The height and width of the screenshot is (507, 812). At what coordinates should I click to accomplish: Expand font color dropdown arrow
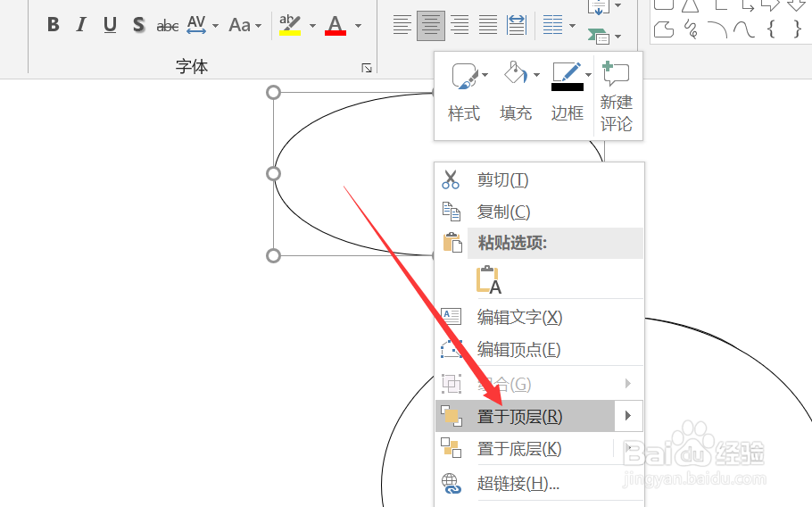[x=358, y=25]
